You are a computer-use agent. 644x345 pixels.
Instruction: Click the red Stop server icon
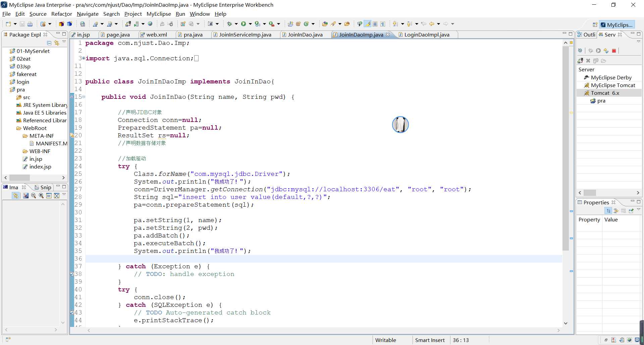(x=614, y=51)
